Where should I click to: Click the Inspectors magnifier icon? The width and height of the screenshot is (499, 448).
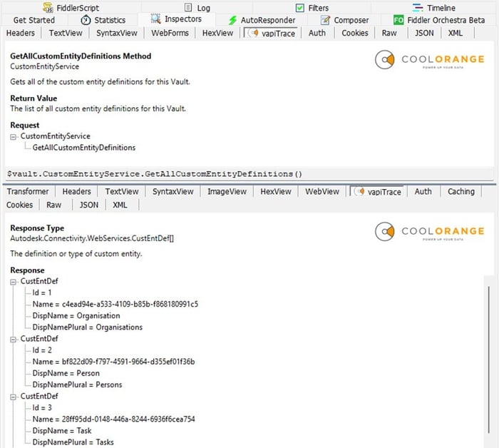155,19
